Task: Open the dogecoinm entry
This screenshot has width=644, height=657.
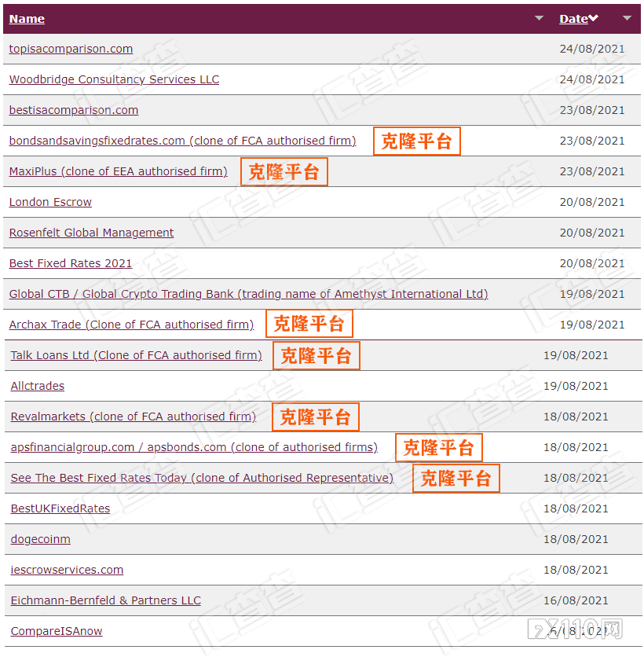Action: (x=40, y=539)
